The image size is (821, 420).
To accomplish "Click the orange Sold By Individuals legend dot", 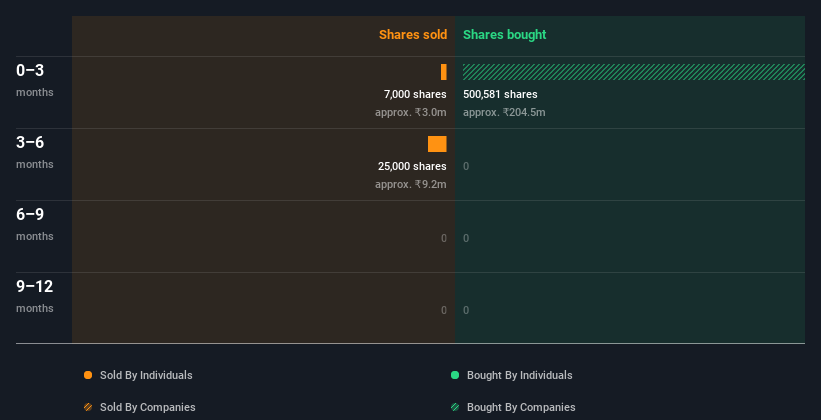I will point(88,375).
